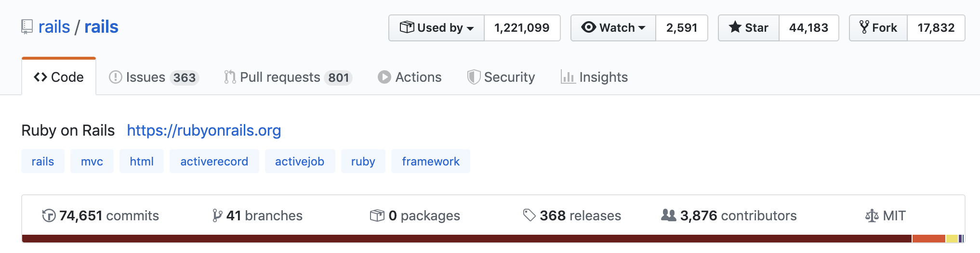
Task: Click the people icon beside contributors
Action: click(x=668, y=215)
